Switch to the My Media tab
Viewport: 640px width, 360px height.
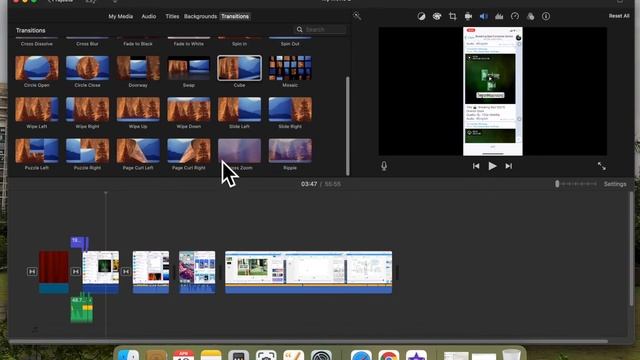(x=120, y=16)
